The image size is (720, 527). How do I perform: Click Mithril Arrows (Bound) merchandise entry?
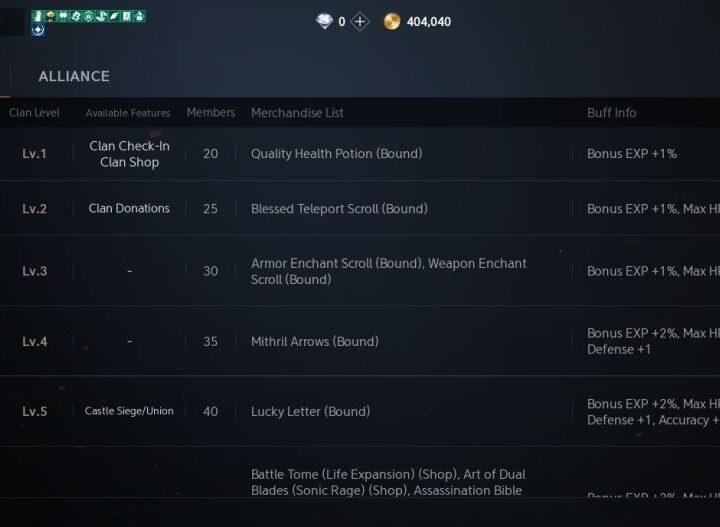pos(314,341)
